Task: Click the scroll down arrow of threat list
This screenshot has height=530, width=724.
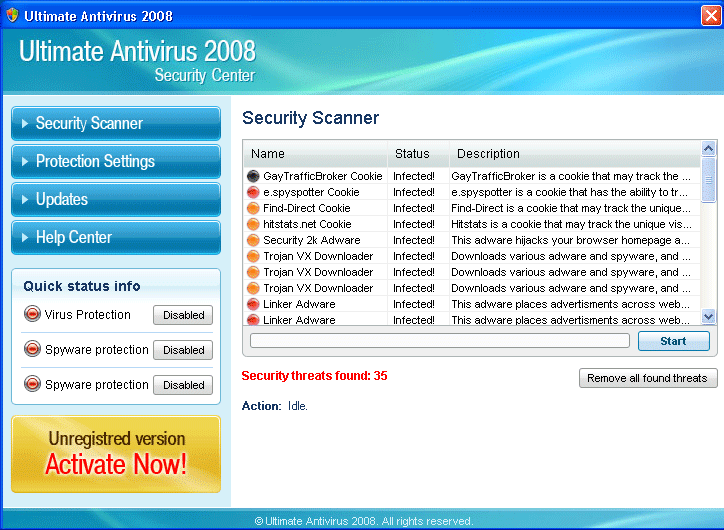Action: 708,316
